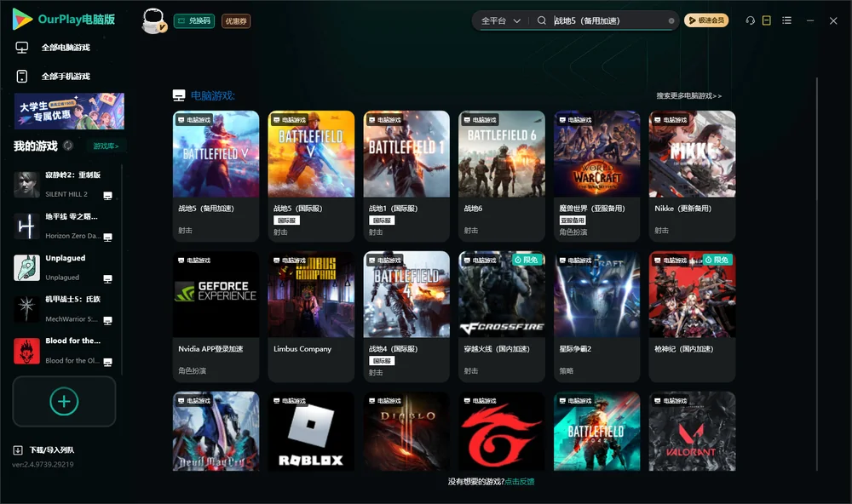The width and height of the screenshot is (852, 504).
Task: Open the 游戏库> link
Action: (x=106, y=146)
